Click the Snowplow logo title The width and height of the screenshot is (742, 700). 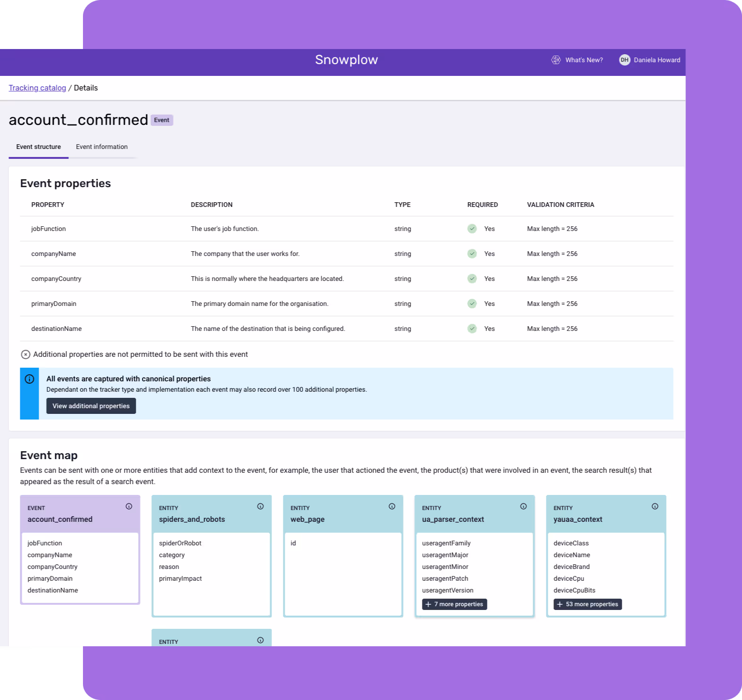click(x=346, y=60)
